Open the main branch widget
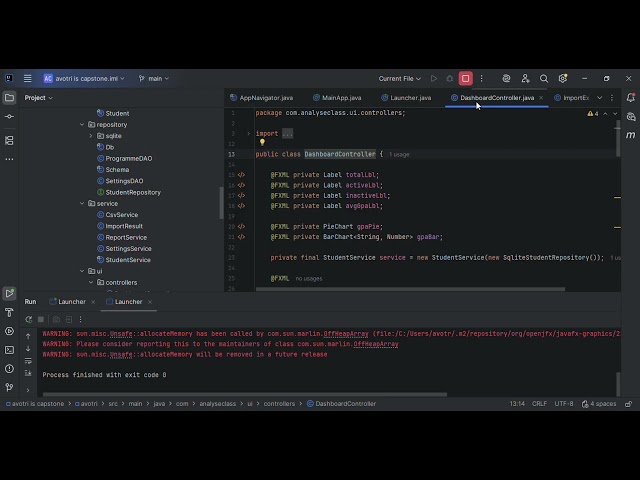 point(155,78)
